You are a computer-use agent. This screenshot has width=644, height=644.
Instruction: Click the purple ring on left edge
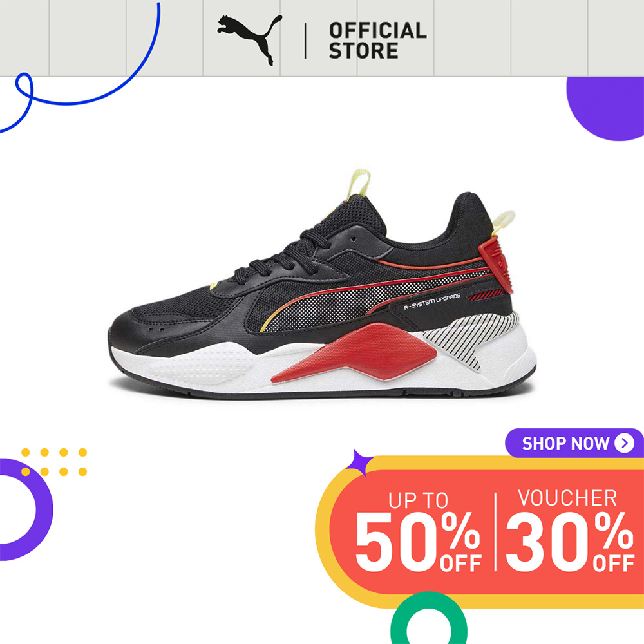pyautogui.click(x=26, y=509)
